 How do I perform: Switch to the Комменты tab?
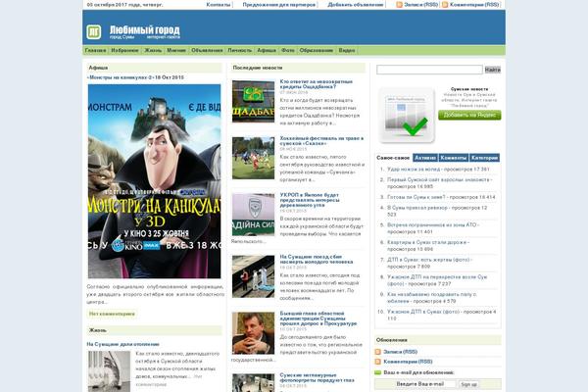point(454,158)
